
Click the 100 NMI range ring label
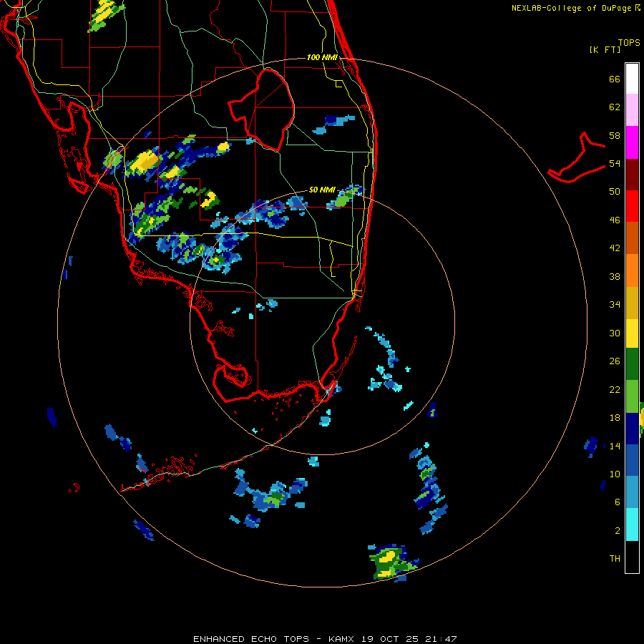point(322,57)
